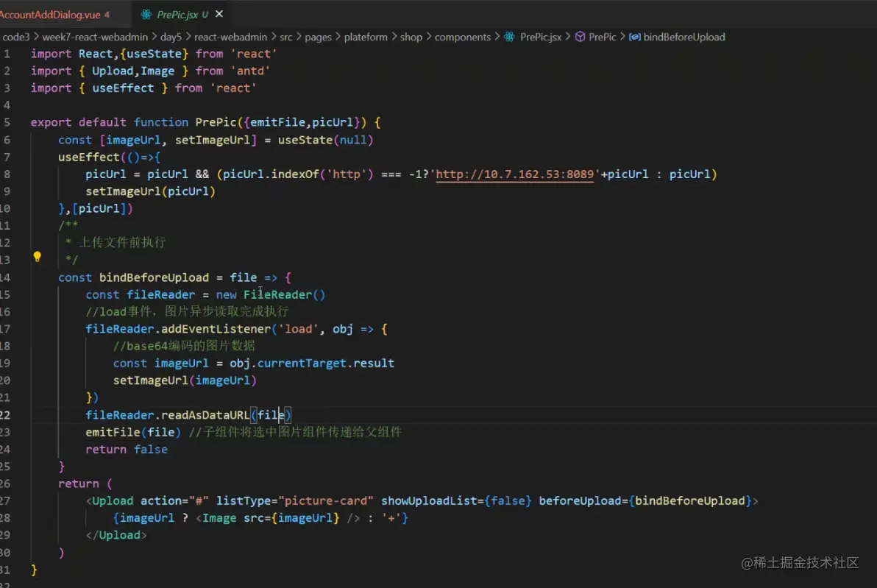Viewport: 877px width, 588px height.
Task: Click 'setImageUrl(picUrl)' on line 9
Action: [x=150, y=191]
